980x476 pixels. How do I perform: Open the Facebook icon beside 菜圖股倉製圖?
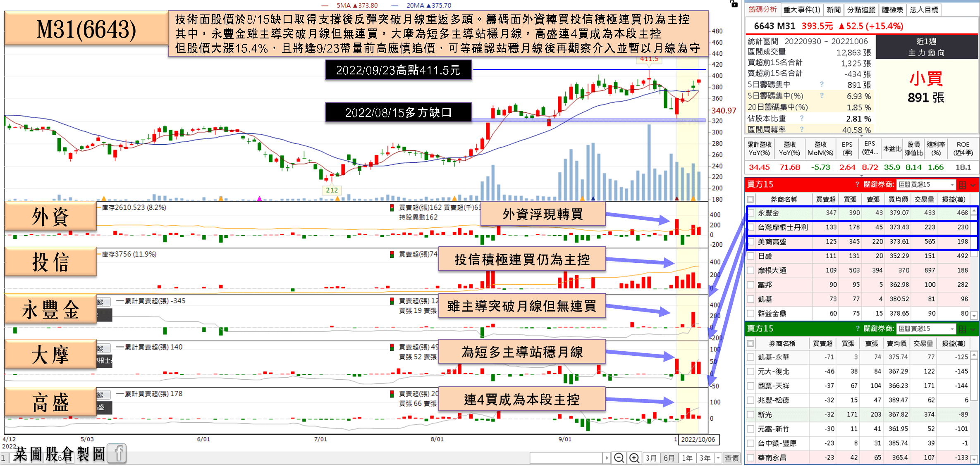click(117, 454)
